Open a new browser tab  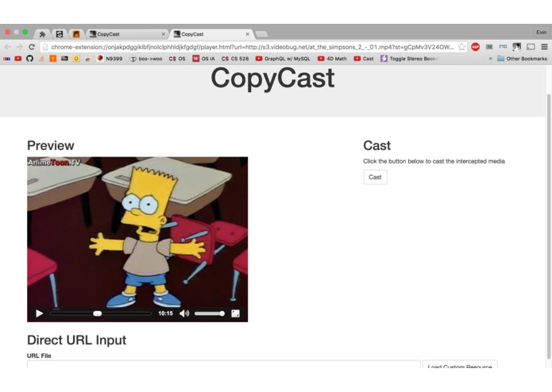click(261, 34)
